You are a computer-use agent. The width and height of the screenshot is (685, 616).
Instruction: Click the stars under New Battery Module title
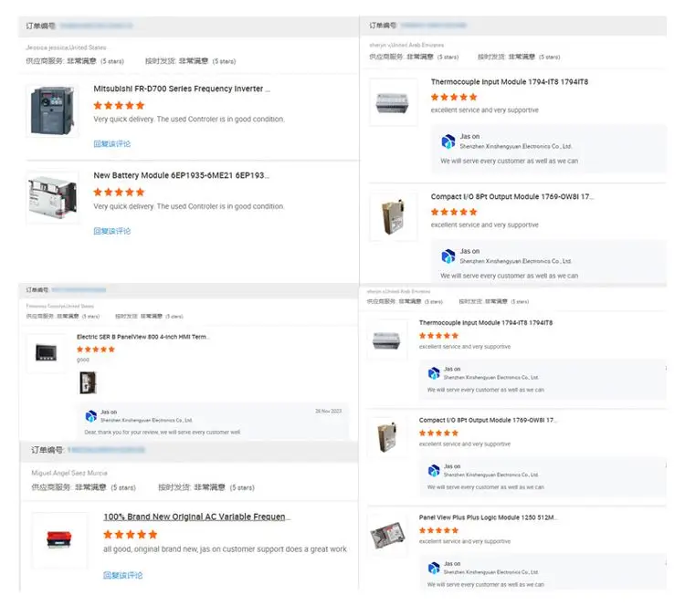tap(119, 192)
